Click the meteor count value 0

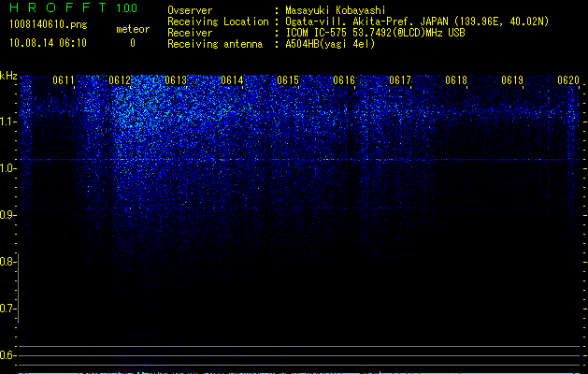(x=133, y=43)
